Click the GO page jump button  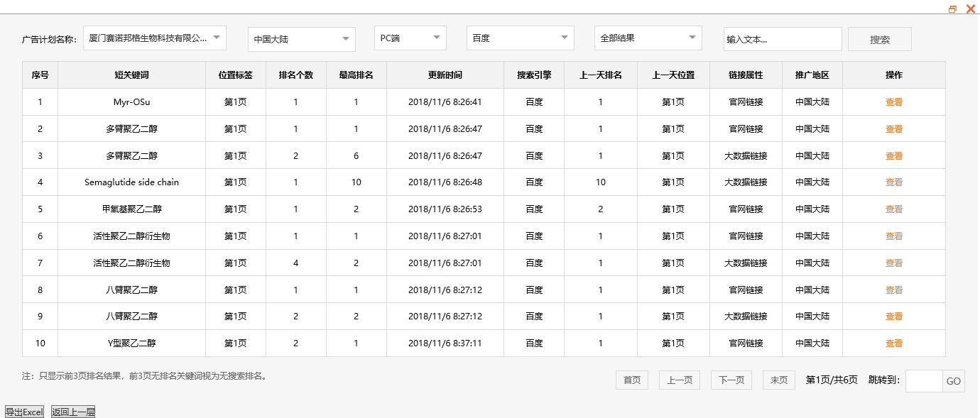point(954,380)
